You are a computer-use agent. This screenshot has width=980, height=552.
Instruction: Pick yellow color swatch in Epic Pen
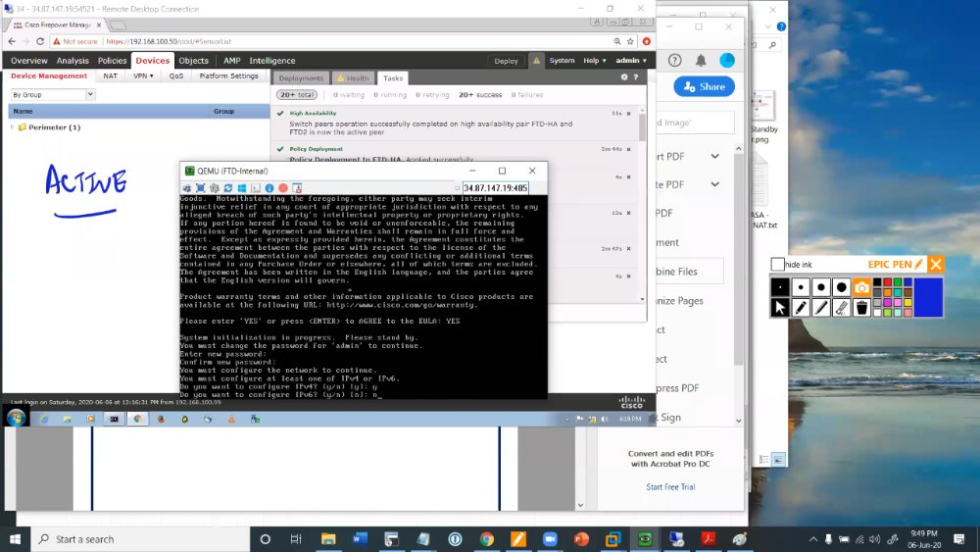click(x=906, y=303)
